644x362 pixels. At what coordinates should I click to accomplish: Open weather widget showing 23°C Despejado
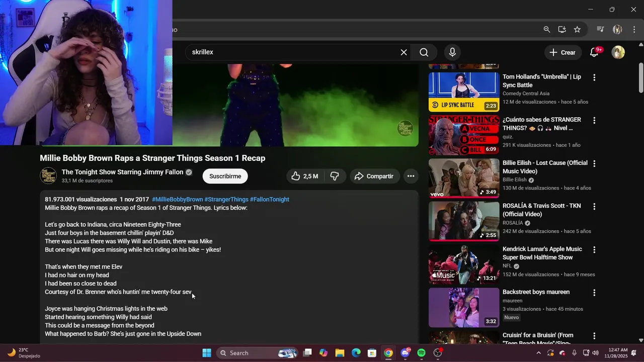click(24, 353)
